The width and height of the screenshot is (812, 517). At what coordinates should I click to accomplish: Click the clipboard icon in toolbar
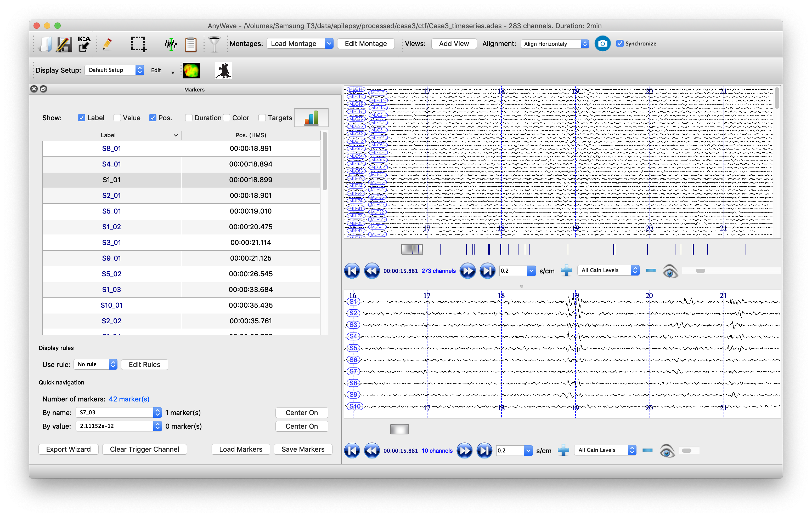[191, 44]
